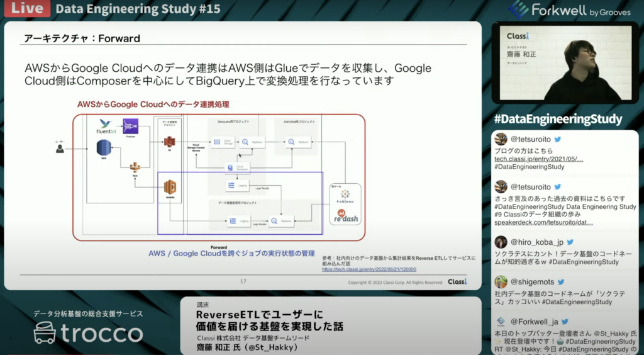
Task: Click the fluentbit logo in the diagram
Action: (x=108, y=128)
